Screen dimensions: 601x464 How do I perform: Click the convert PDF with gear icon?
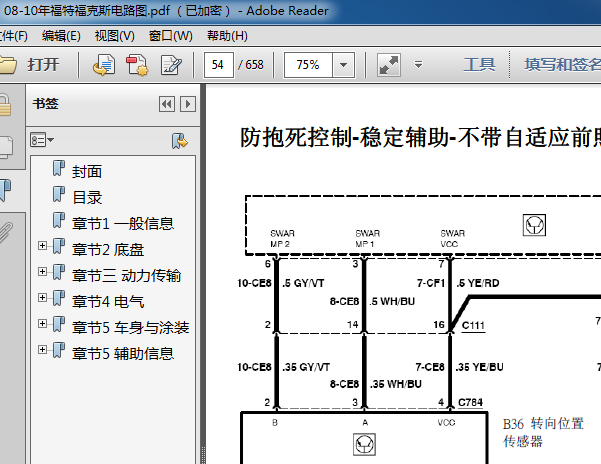point(137,65)
